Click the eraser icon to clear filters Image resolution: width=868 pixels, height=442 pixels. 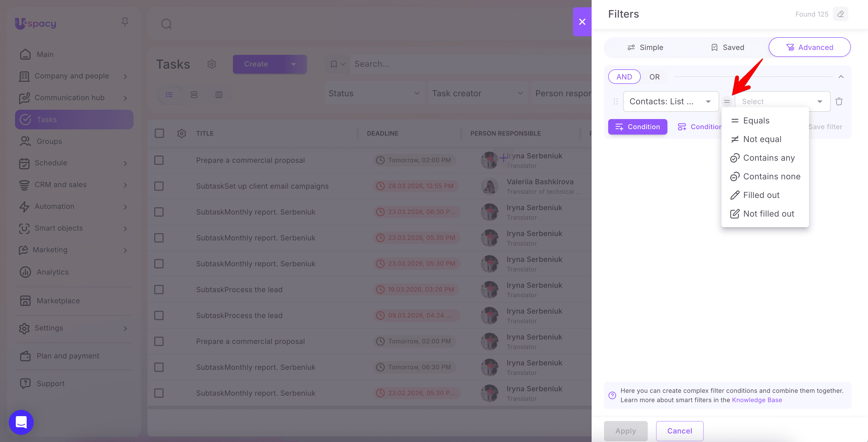click(840, 14)
